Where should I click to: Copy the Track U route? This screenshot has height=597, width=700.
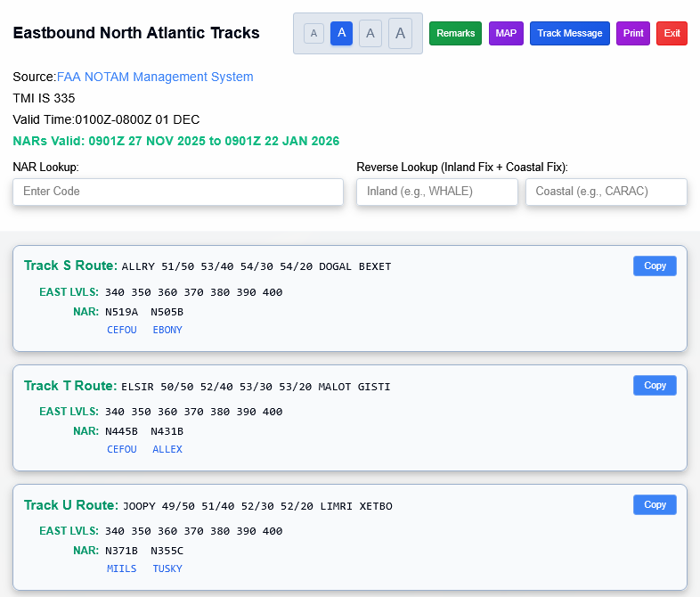point(655,504)
